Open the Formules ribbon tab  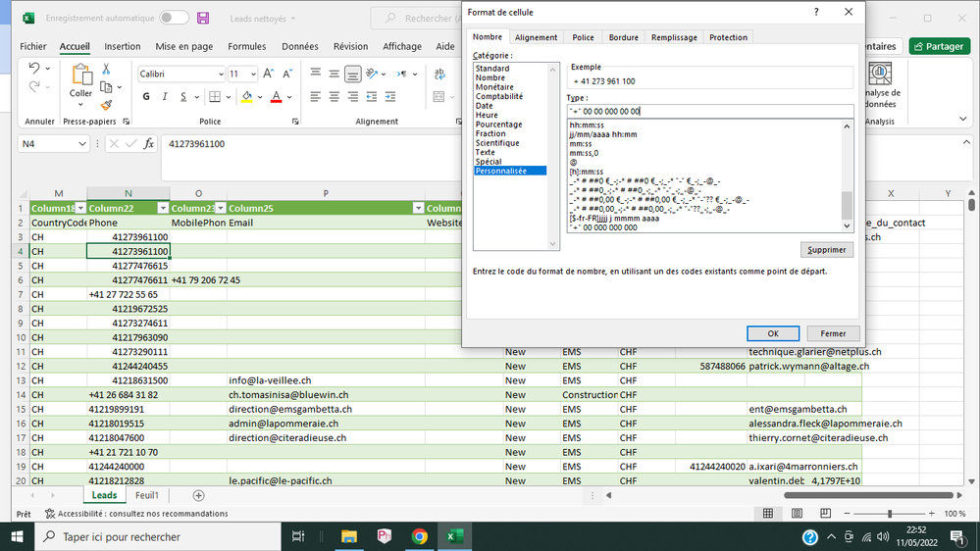[247, 46]
